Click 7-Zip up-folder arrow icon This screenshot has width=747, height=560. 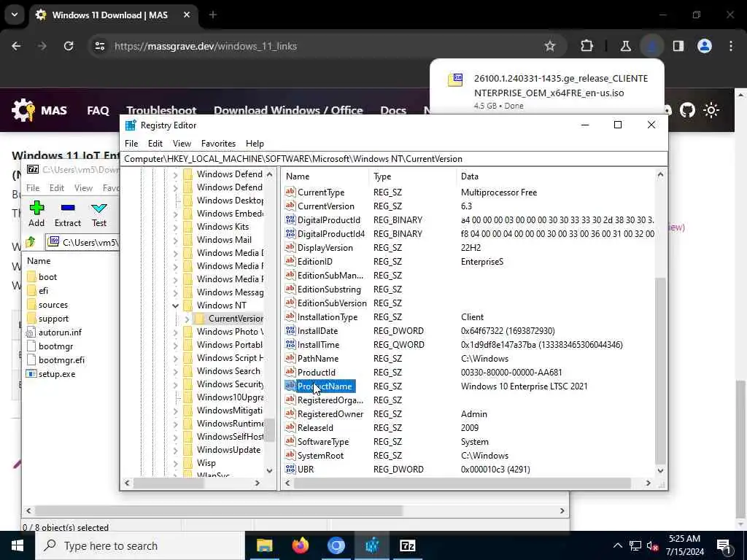31,242
